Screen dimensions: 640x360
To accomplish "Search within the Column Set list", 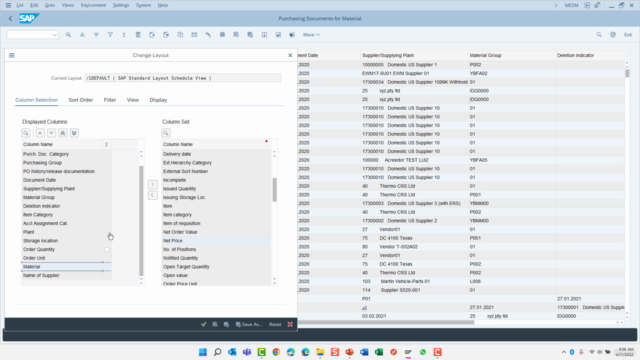I will click(166, 133).
